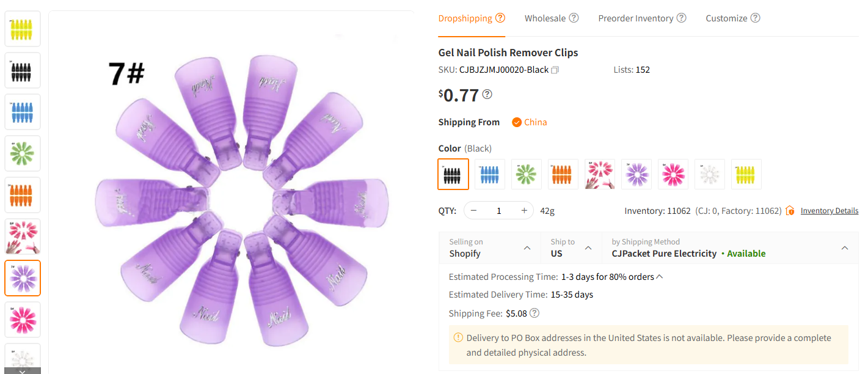
Task: Select China as shipping origin
Action: tap(529, 122)
